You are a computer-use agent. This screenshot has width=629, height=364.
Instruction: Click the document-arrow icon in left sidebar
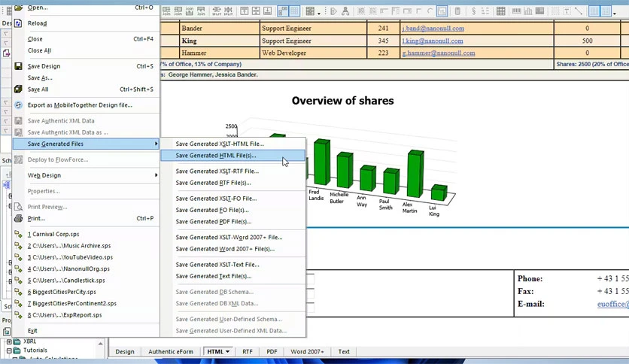7,53
